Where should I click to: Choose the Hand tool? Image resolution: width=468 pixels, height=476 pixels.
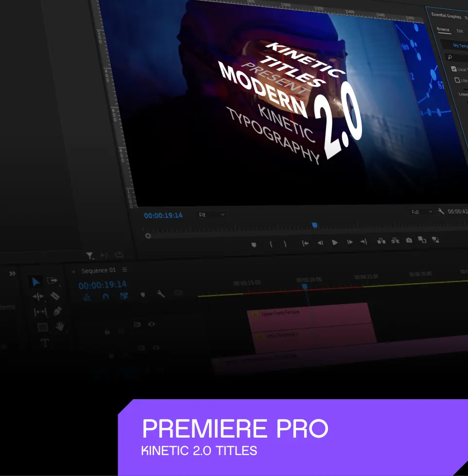[x=60, y=327]
